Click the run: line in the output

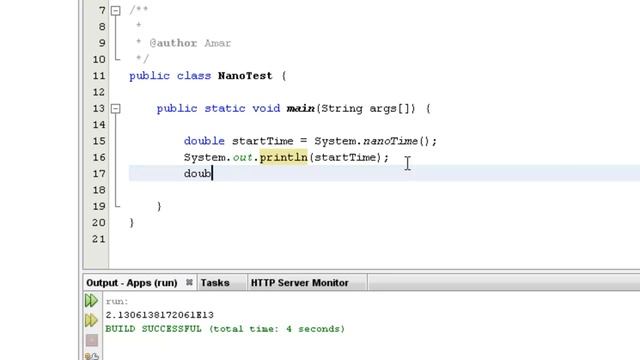click(117, 302)
